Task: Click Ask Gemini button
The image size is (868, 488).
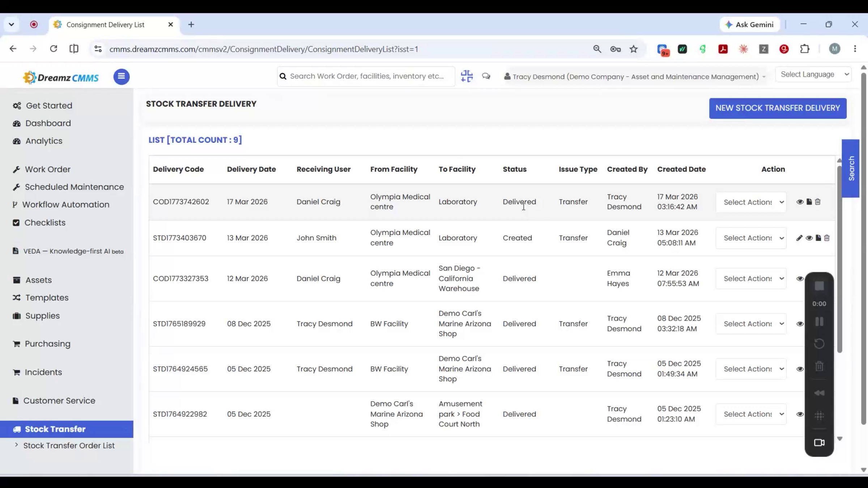Action: (749, 25)
